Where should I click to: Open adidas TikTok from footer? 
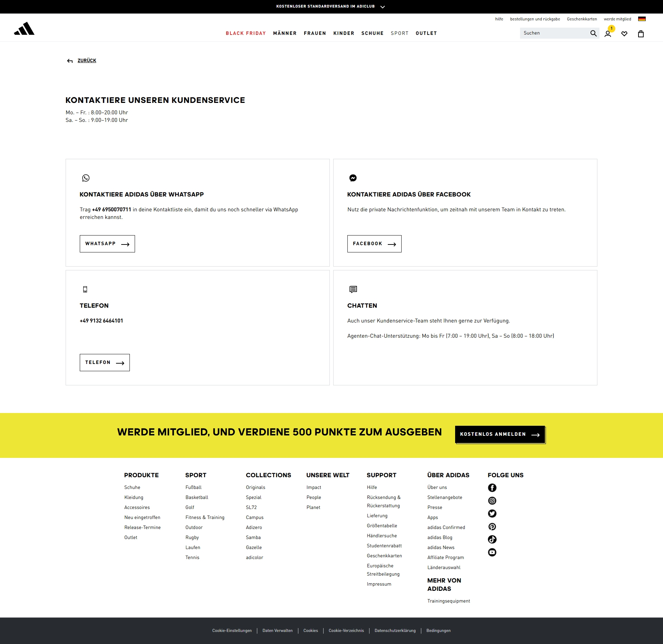click(x=492, y=539)
